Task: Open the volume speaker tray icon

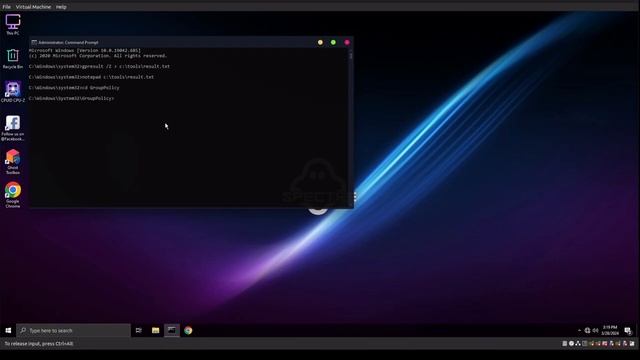Action: point(595,330)
